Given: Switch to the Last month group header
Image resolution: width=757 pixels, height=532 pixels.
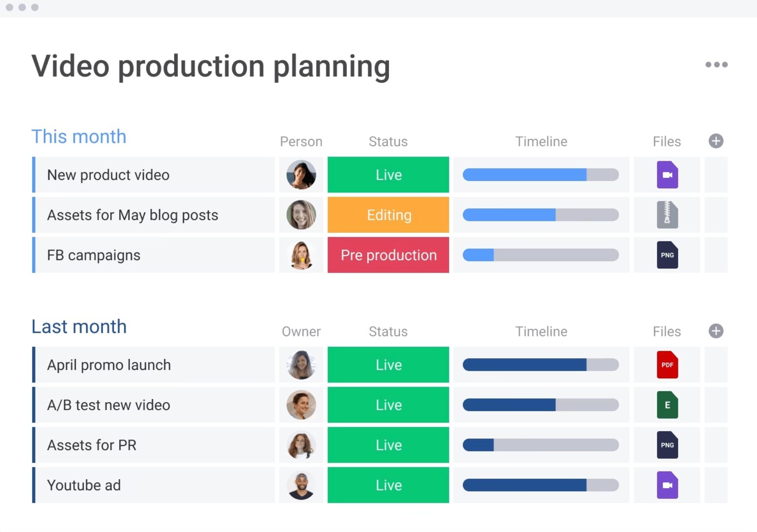Looking at the screenshot, I should click(78, 327).
